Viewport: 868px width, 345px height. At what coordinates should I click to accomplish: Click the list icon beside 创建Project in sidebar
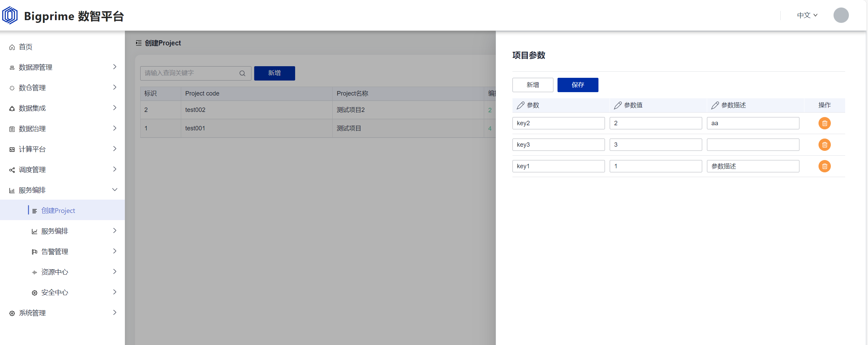[x=34, y=211]
